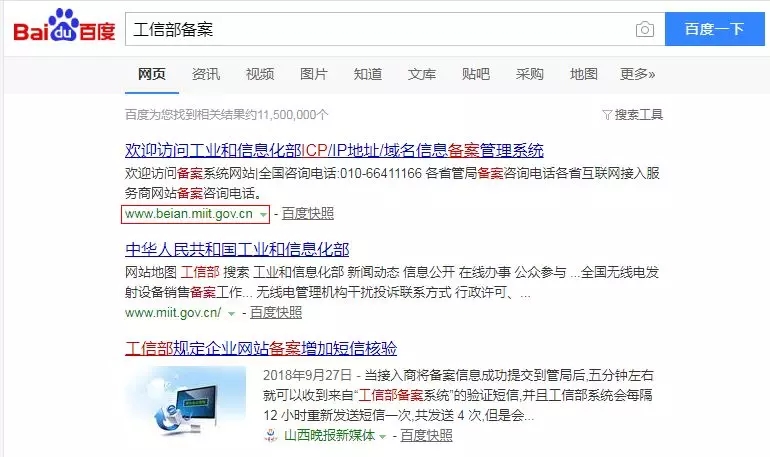Open the 采购 tab

pyautogui.click(x=529, y=74)
